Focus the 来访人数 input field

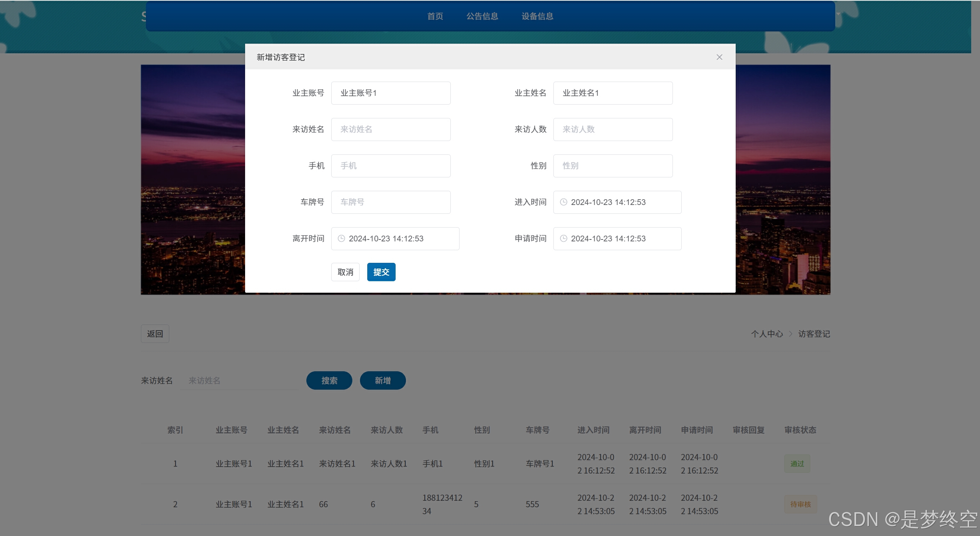613,129
